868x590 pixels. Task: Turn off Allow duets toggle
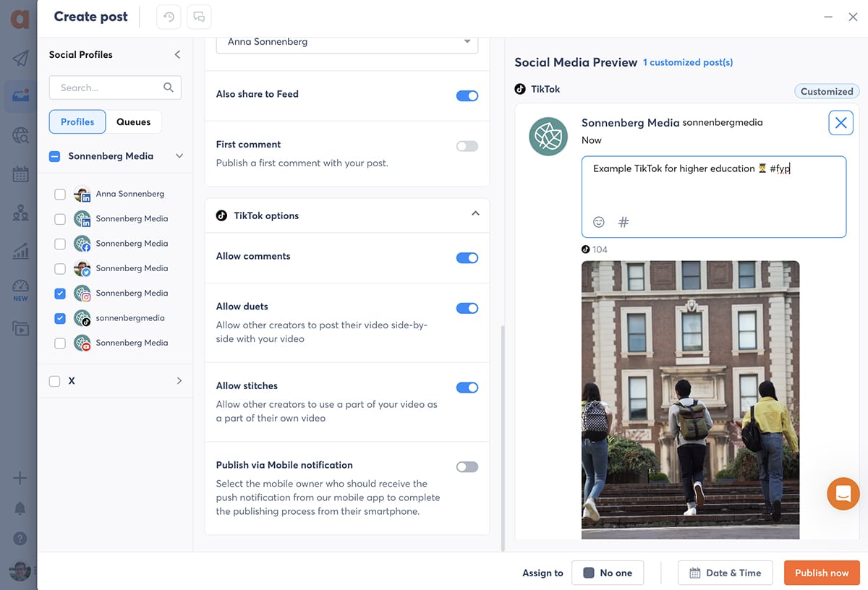467,308
